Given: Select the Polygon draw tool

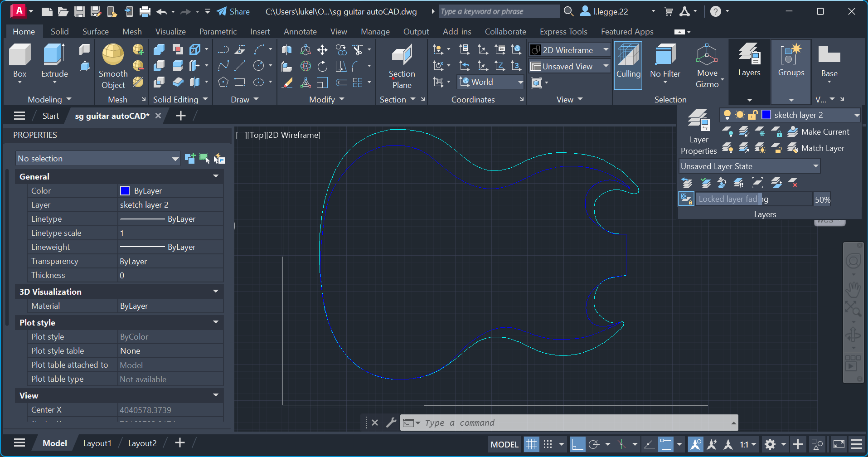Looking at the screenshot, I should [x=223, y=83].
